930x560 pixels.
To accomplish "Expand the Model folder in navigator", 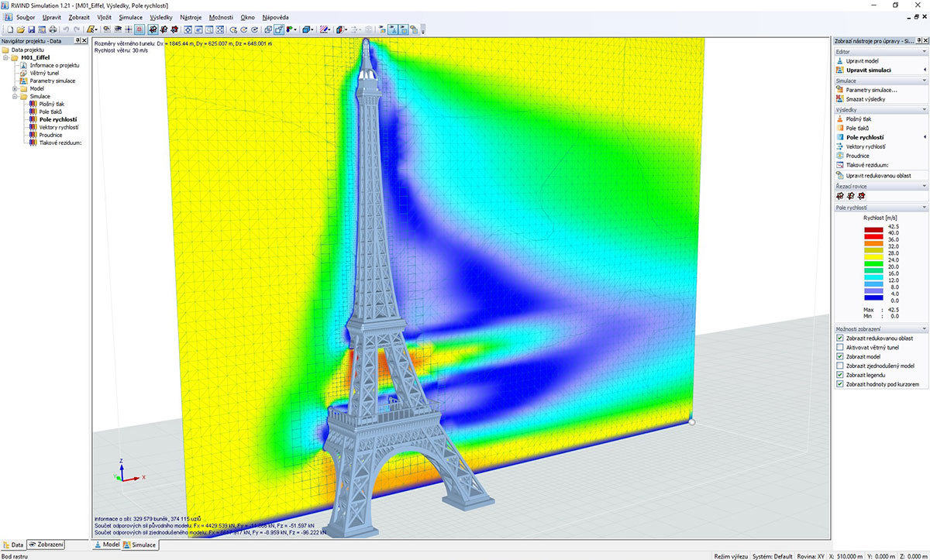I will point(15,88).
